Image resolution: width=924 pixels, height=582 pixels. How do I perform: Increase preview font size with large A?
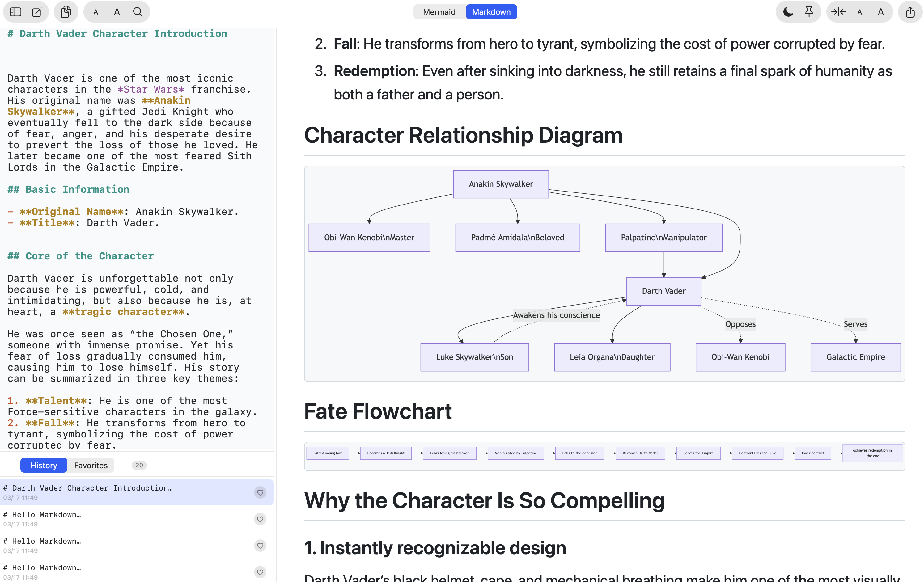click(x=881, y=12)
